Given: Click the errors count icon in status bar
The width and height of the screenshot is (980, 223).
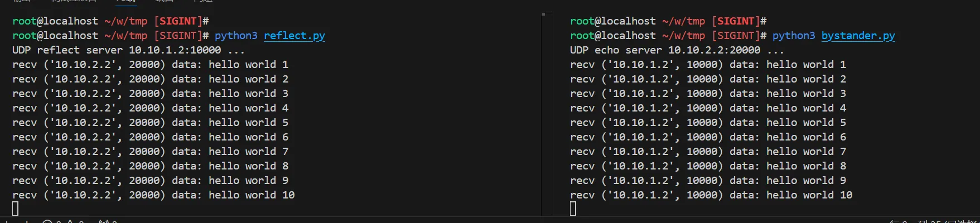Looking at the screenshot, I should [47, 221].
